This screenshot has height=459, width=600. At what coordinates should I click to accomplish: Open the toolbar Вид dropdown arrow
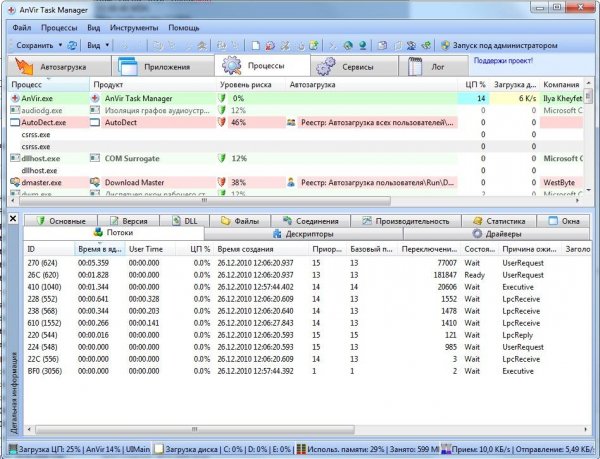[x=107, y=45]
